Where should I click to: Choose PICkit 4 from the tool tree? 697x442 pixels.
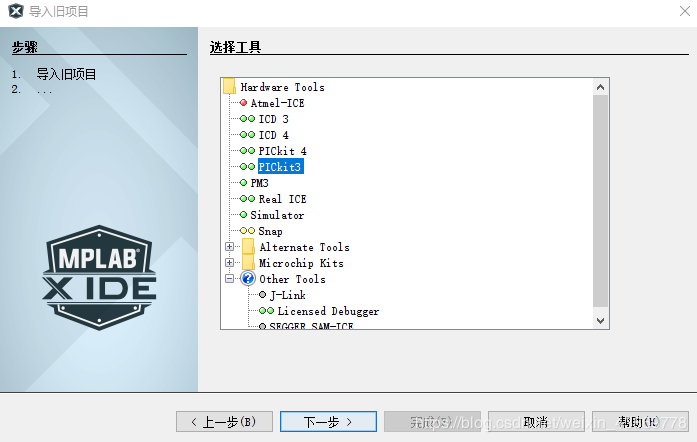[282, 151]
